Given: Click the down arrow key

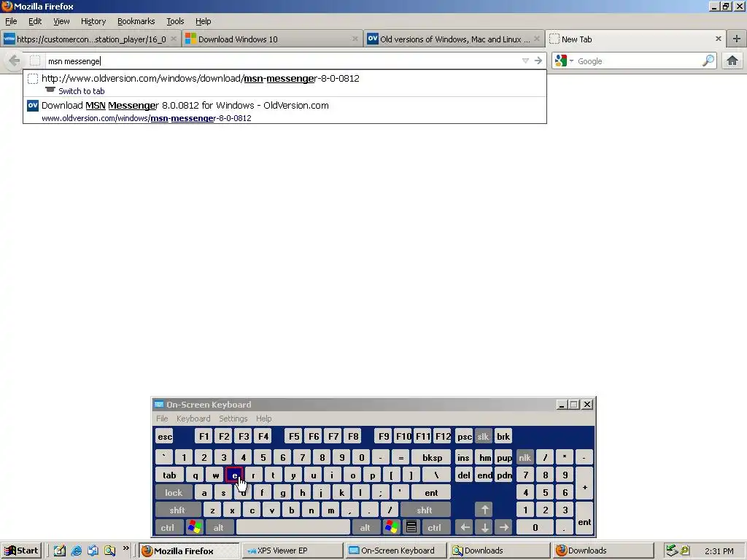Looking at the screenshot, I should tap(484, 528).
